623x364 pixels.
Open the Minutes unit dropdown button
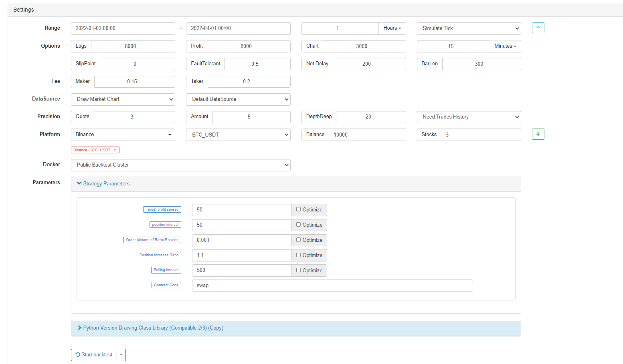pyautogui.click(x=505, y=46)
